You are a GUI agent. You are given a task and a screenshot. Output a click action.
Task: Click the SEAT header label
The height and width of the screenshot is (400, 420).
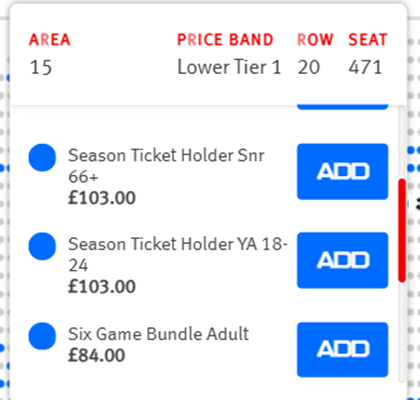pyautogui.click(x=368, y=40)
